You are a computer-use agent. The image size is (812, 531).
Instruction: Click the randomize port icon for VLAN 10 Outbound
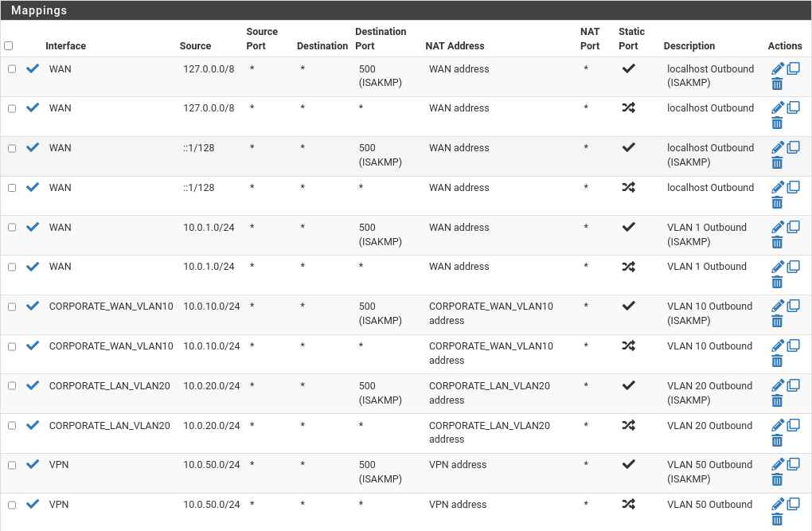(x=628, y=346)
